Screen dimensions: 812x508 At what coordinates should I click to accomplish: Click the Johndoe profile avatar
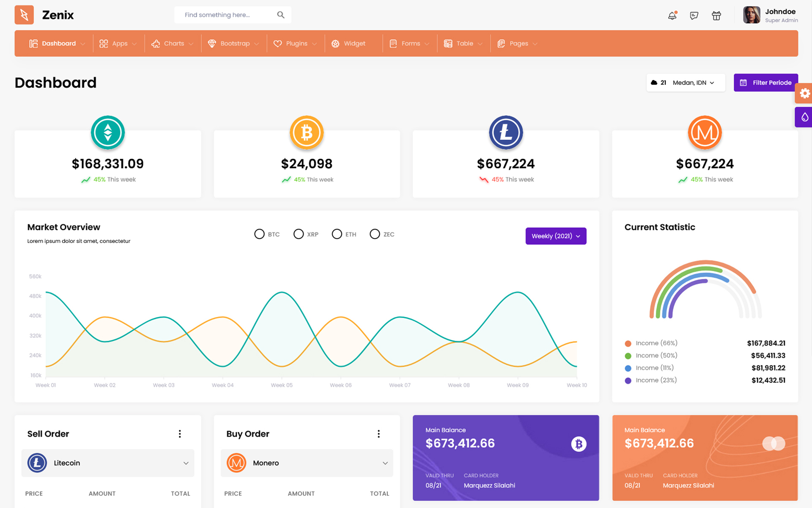click(752, 15)
